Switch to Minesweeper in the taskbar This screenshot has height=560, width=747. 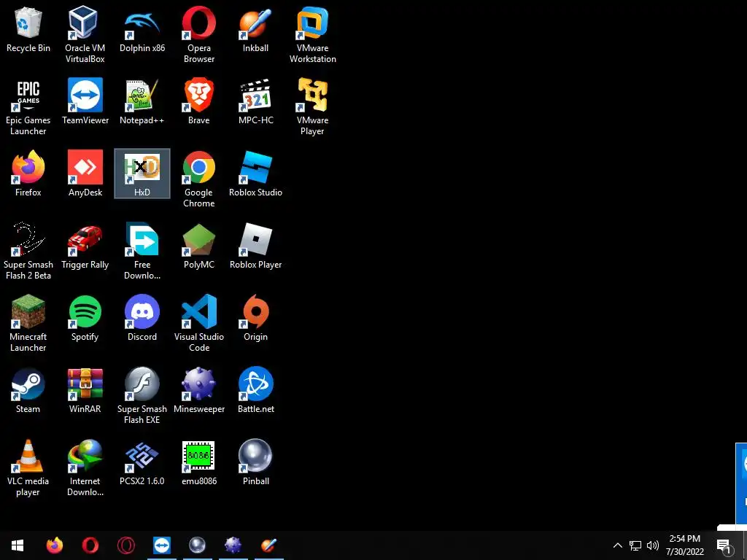[233, 545]
